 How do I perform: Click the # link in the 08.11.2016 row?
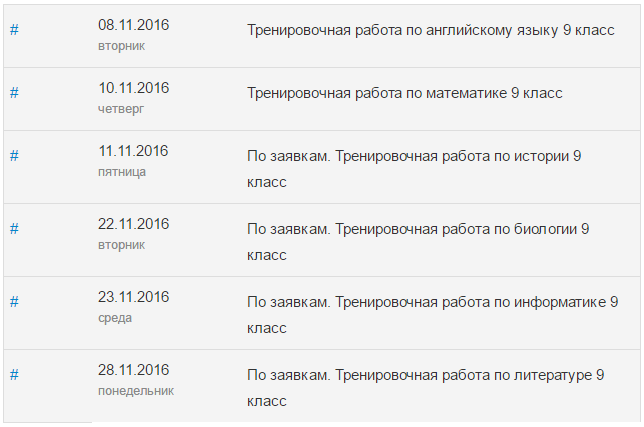click(x=14, y=30)
